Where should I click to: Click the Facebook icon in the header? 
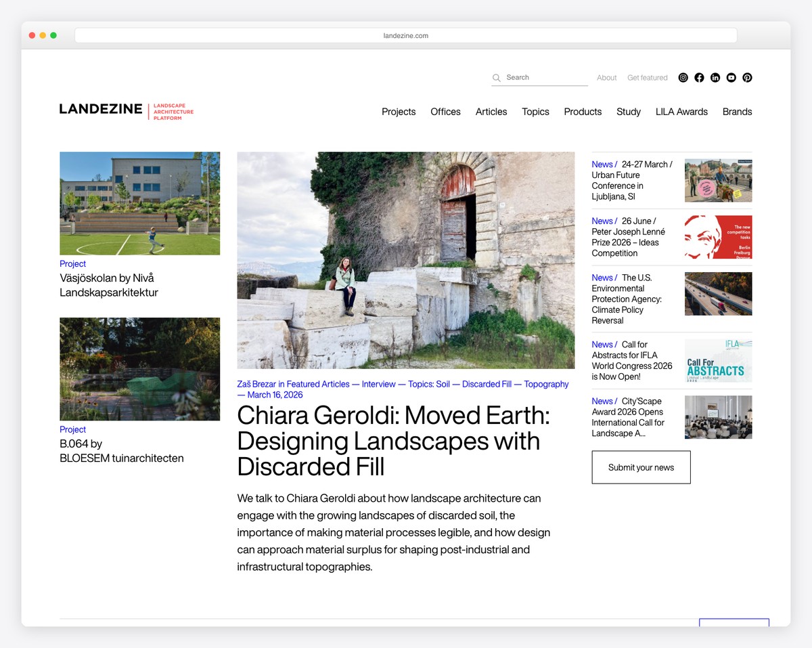699,77
